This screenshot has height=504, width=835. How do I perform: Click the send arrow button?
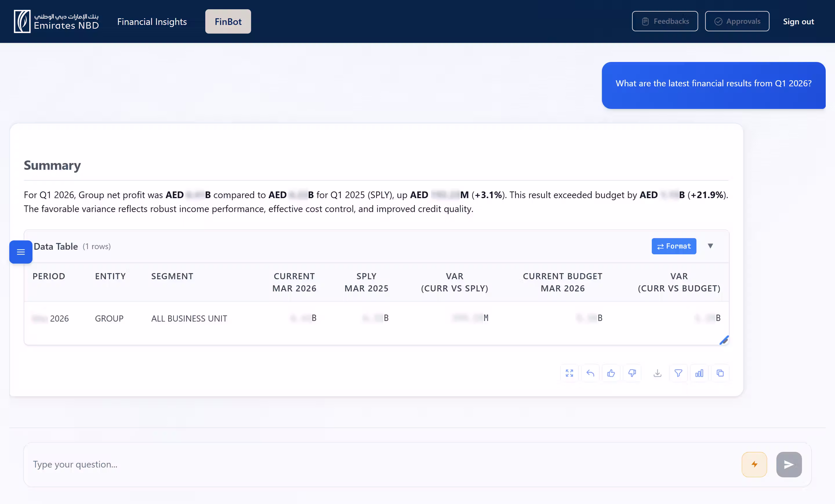pyautogui.click(x=789, y=464)
